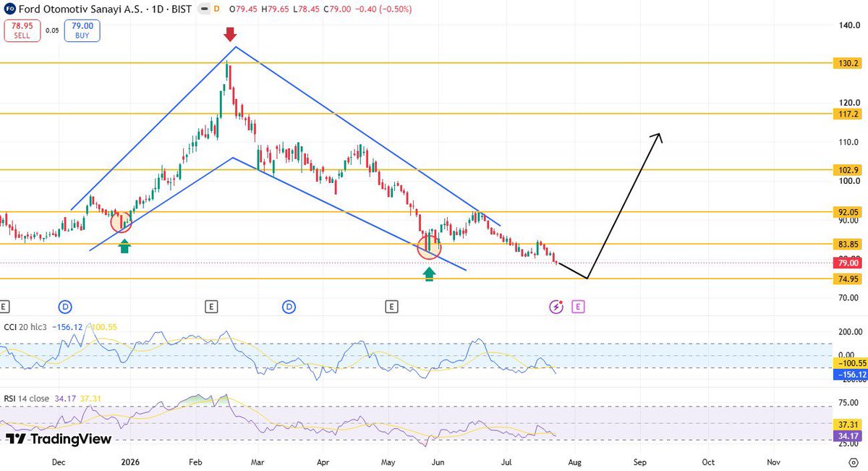The image size is (868, 471).
Task: Click the 100.0 price axis tick
Action: coord(849,181)
